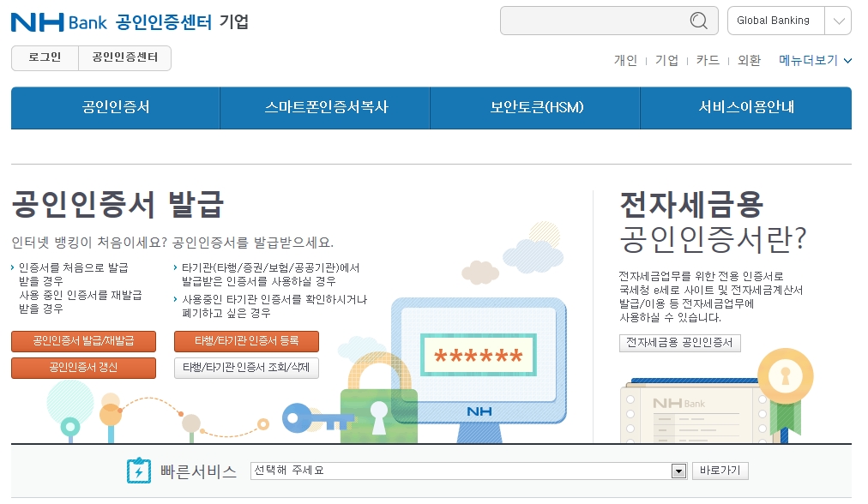The image size is (868, 504).
Task: Go to the 기업 banking link
Action: (x=667, y=60)
